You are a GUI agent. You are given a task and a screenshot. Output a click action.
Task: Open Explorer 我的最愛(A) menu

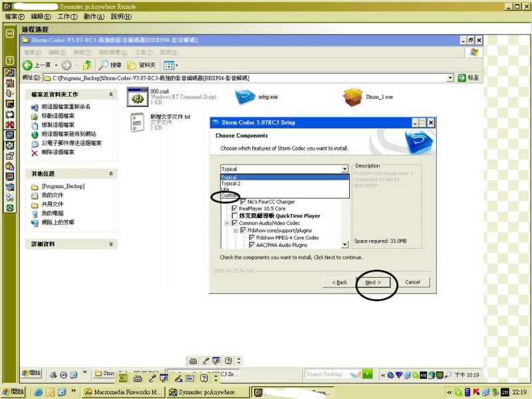[x=113, y=53]
